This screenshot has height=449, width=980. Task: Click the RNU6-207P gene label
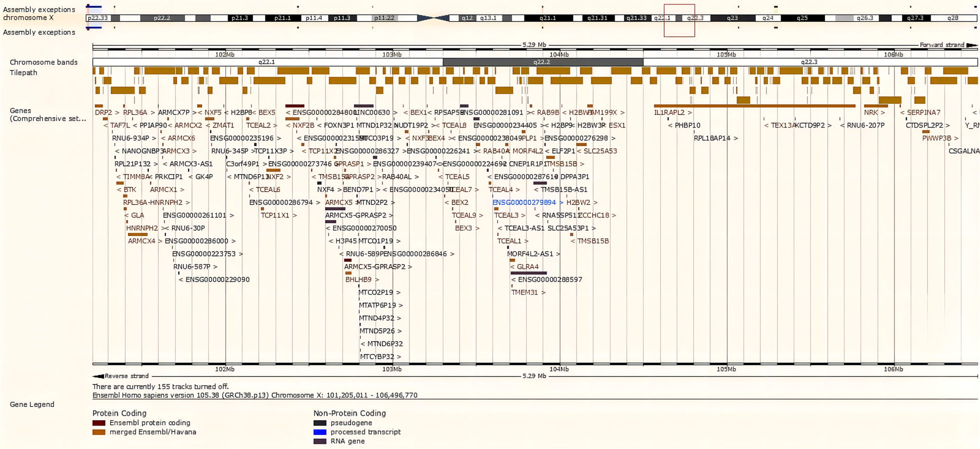(x=862, y=125)
